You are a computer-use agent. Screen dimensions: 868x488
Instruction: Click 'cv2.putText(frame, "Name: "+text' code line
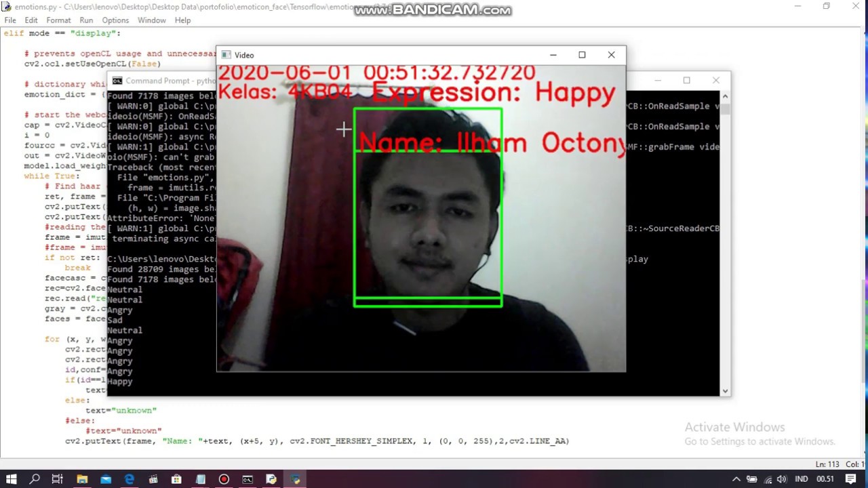coord(317,441)
